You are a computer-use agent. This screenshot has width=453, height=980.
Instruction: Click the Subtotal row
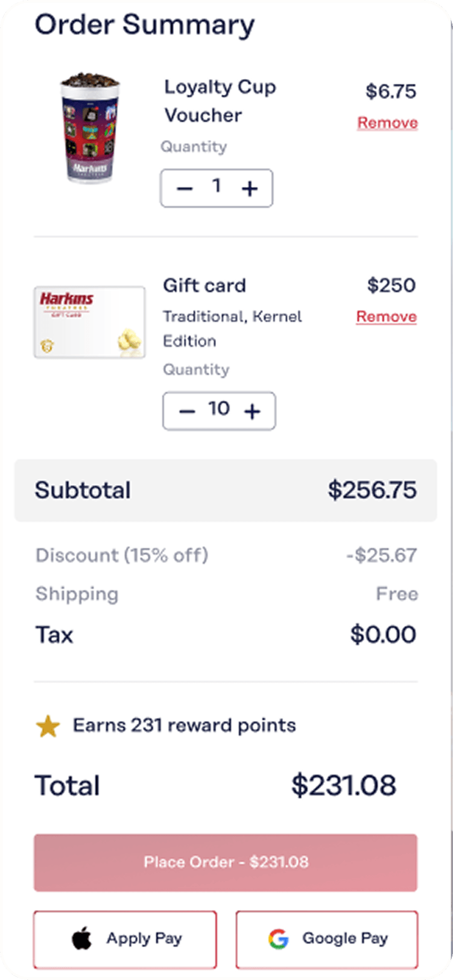[226, 490]
